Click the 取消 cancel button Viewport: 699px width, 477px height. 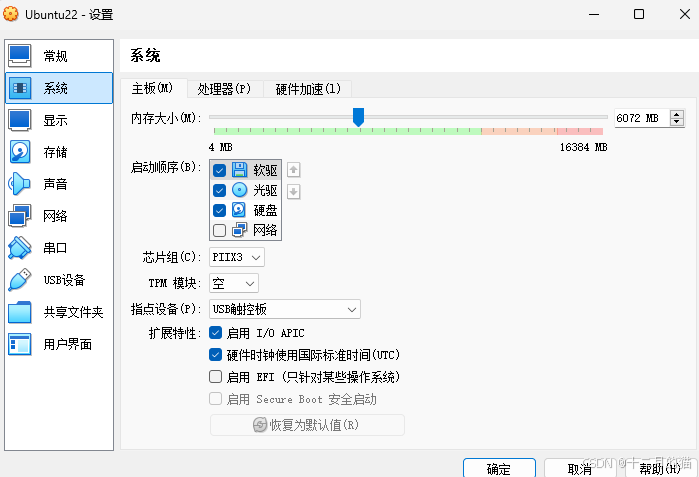(580, 468)
